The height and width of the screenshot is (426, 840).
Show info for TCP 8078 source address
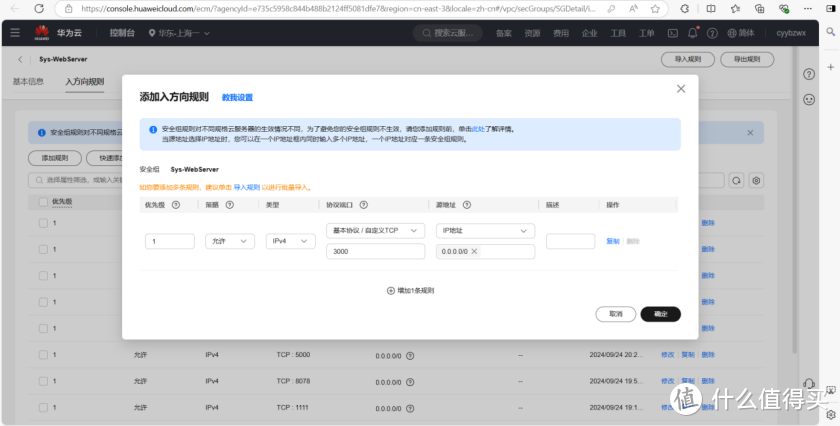(x=410, y=382)
